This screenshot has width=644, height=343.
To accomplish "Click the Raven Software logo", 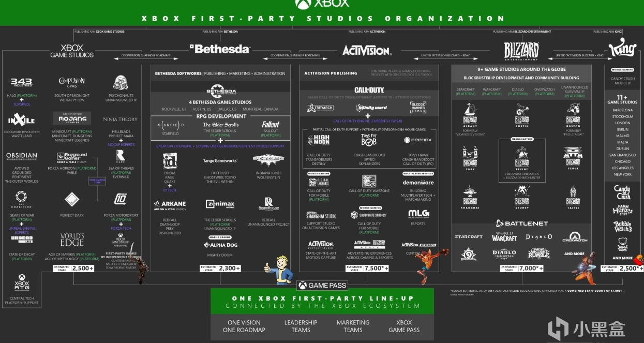I will tap(369, 181).
